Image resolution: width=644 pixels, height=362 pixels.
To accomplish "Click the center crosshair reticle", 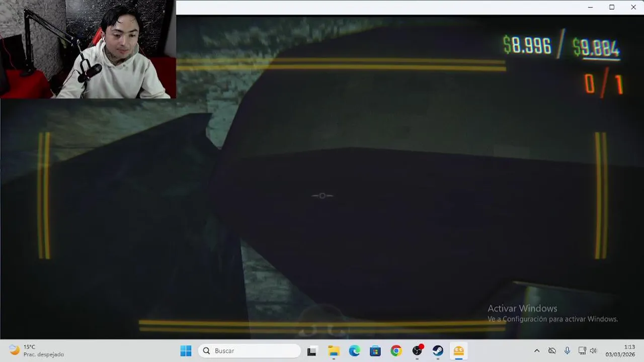I will [322, 196].
